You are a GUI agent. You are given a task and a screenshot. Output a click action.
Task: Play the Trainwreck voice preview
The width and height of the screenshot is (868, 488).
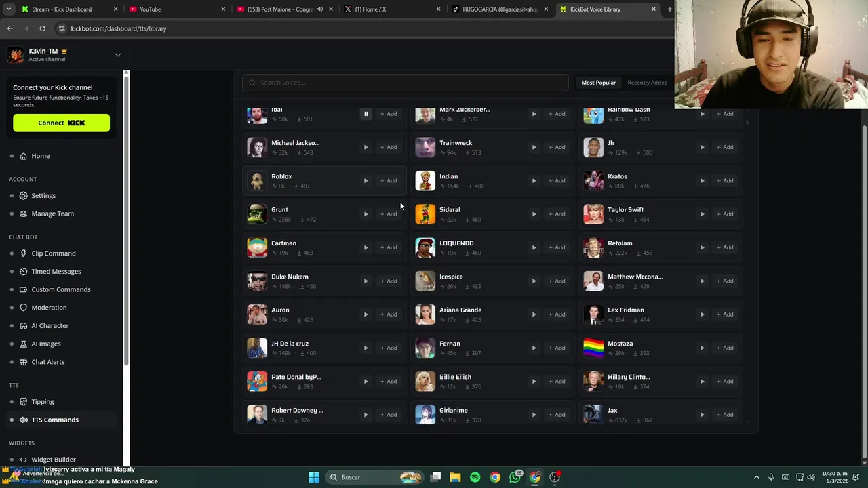tap(534, 147)
